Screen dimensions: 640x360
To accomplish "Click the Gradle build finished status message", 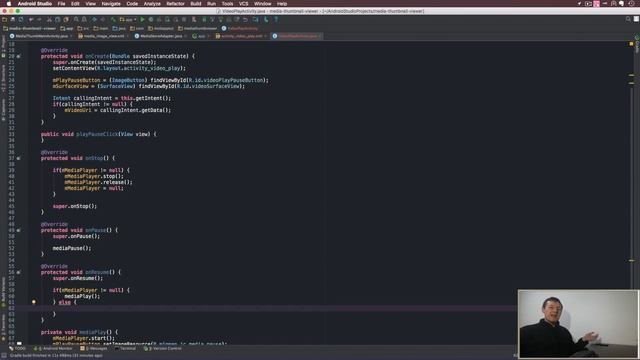I will tap(56, 356).
